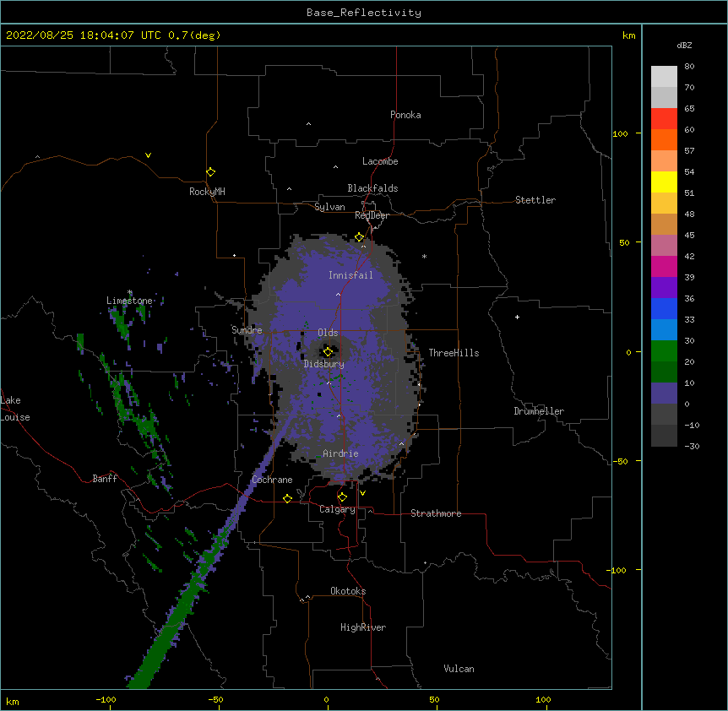Click the yellow marker west of Calgary

[287, 498]
